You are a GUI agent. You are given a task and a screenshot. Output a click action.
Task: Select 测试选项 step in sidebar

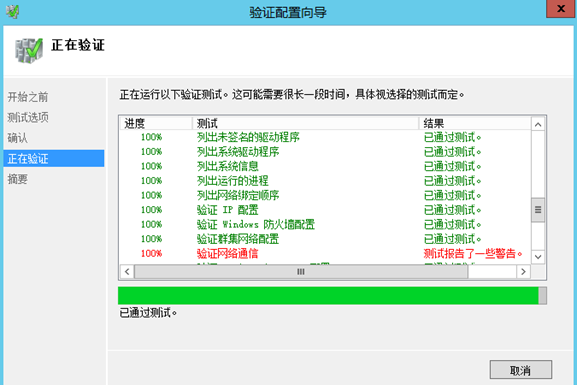coord(28,118)
